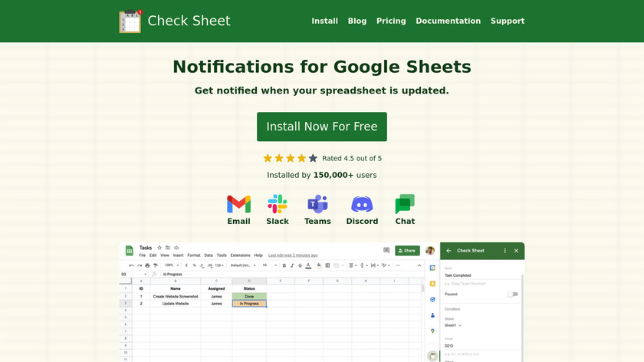Open the D3 name box dropdown
Viewport: 644px width, 362px height.
click(145, 274)
